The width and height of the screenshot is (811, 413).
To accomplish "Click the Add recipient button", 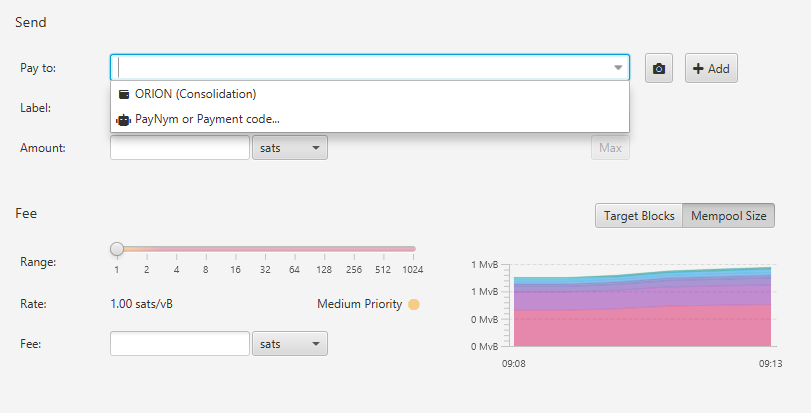I will (711, 69).
